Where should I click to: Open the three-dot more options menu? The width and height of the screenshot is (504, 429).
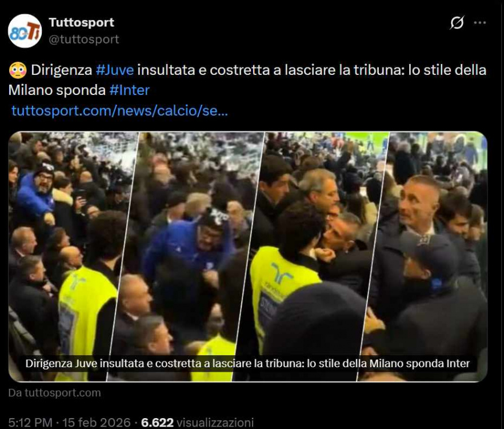(480, 22)
